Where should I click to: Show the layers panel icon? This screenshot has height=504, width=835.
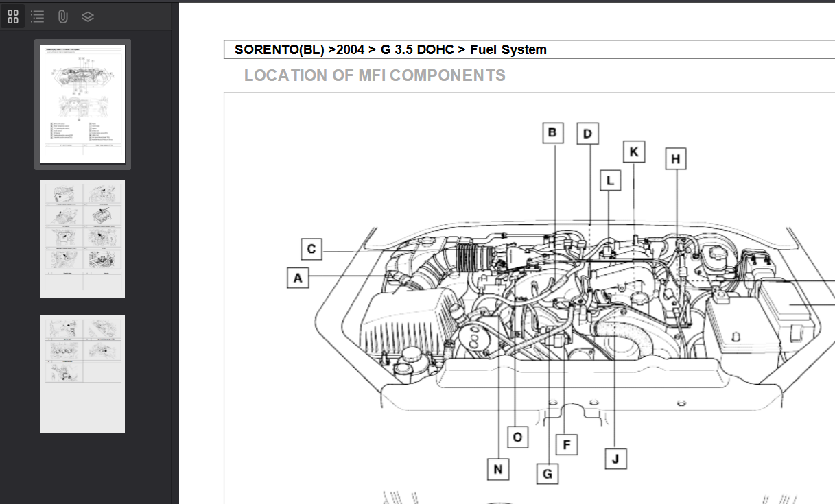coord(88,16)
